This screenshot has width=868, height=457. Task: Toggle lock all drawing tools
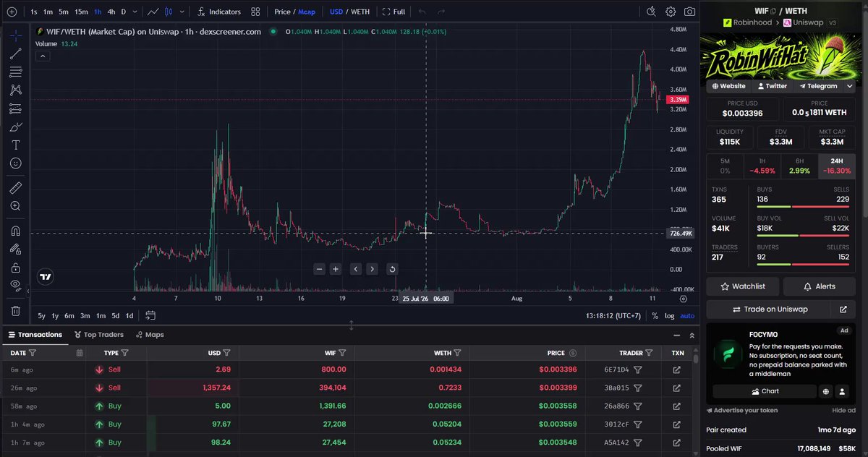(15, 268)
